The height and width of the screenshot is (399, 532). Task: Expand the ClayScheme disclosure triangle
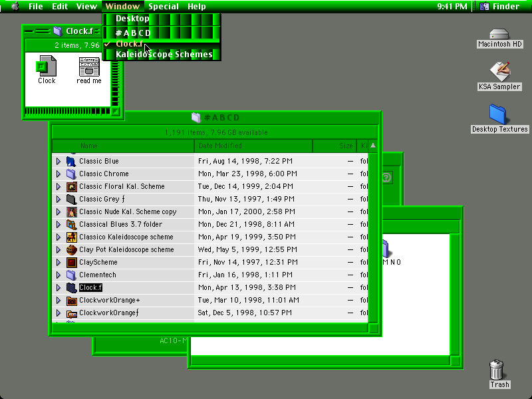point(59,262)
